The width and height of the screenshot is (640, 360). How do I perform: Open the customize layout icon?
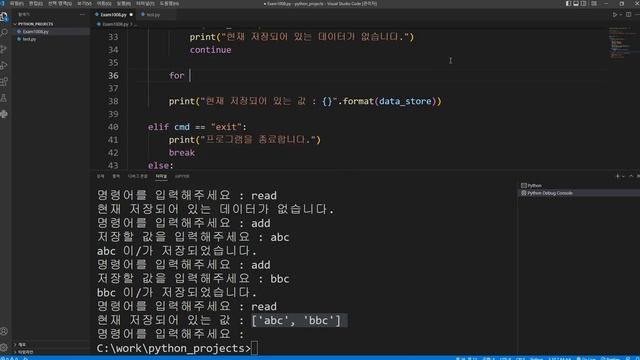click(x=594, y=3)
